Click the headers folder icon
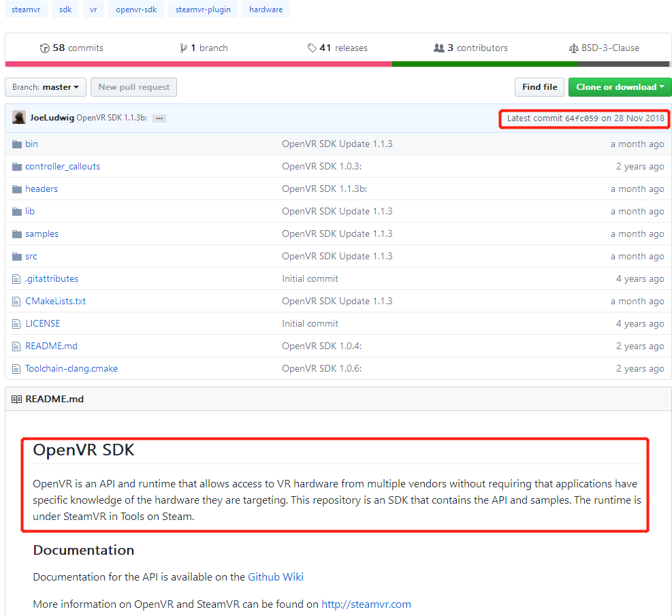This screenshot has height=616, width=672. [x=17, y=189]
